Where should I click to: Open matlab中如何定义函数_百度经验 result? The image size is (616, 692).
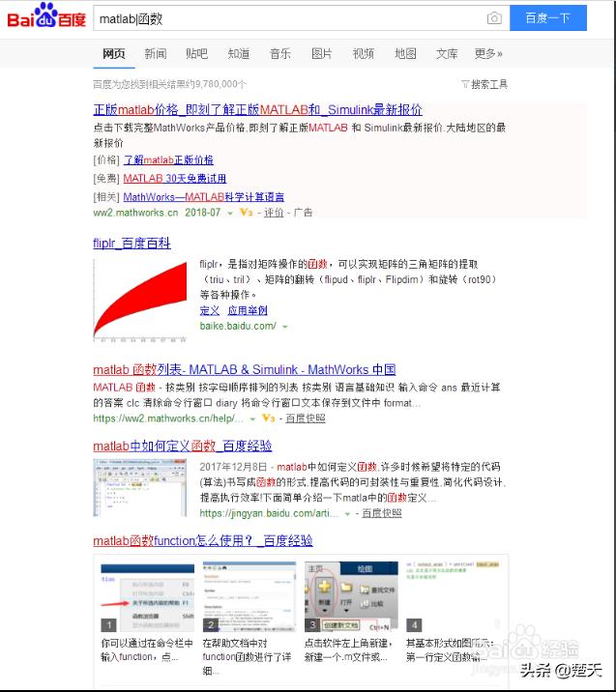point(183,447)
